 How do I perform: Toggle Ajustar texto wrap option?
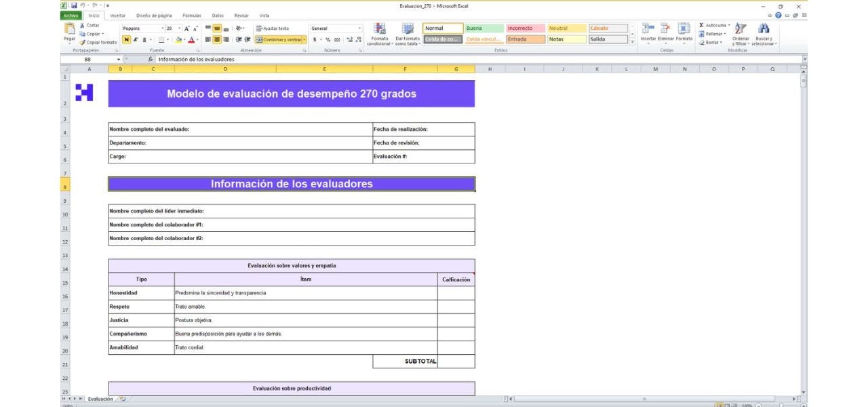click(271, 28)
